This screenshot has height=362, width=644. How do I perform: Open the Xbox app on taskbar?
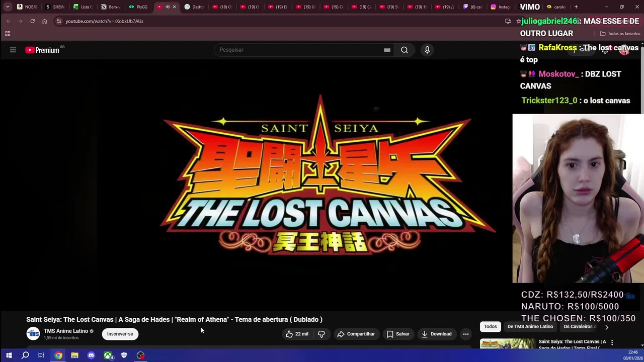108,355
